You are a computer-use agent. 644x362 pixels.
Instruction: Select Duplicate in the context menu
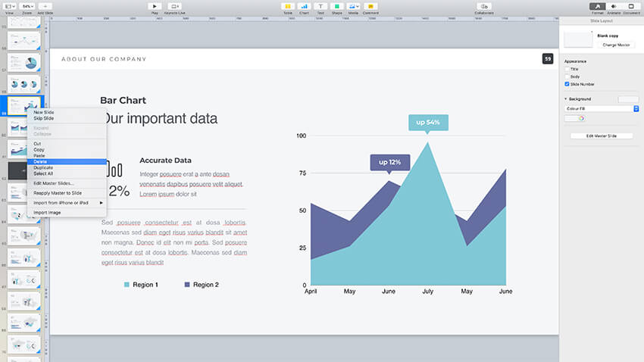(x=43, y=167)
